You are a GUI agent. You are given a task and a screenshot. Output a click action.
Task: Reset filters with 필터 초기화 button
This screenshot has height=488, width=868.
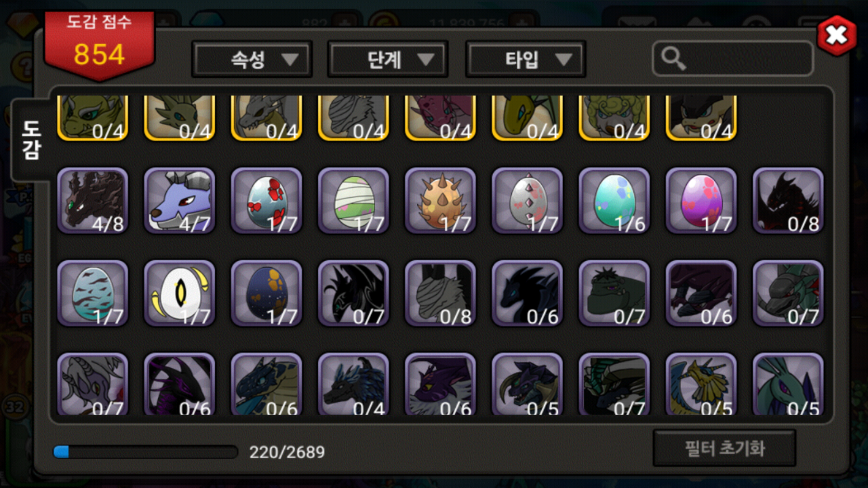click(x=724, y=448)
